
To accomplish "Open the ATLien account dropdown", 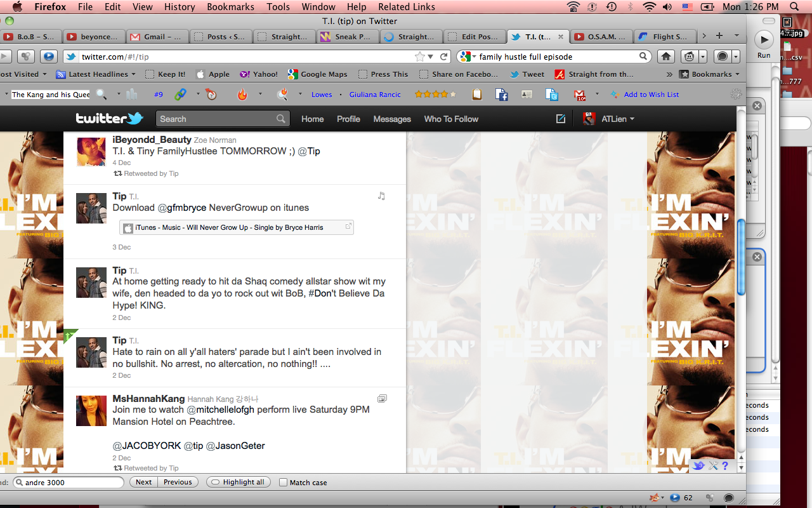I will coord(609,119).
